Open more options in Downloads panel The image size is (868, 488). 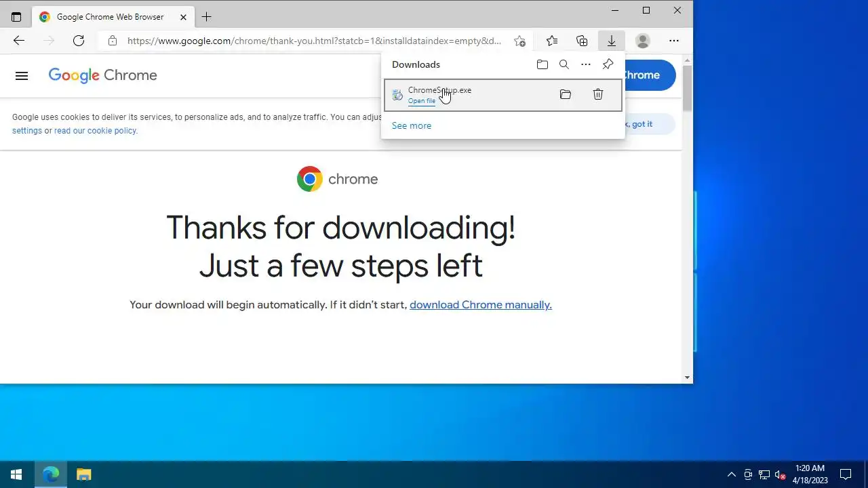coord(586,64)
